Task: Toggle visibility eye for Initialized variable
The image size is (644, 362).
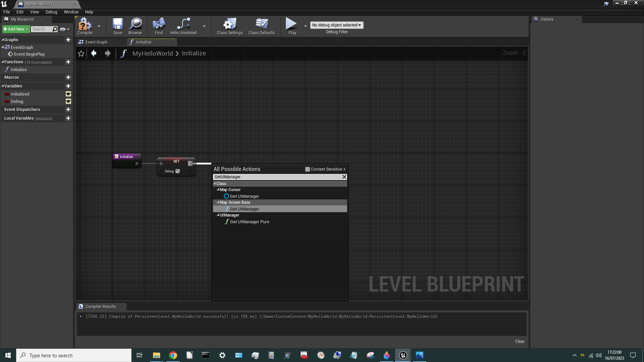Action: tap(68, 94)
